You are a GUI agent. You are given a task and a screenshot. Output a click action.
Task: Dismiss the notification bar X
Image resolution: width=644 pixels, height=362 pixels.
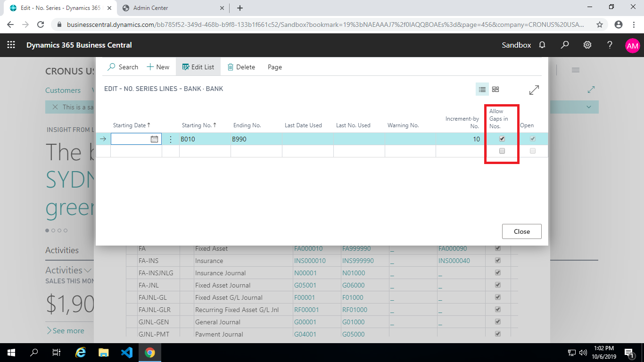(x=55, y=107)
